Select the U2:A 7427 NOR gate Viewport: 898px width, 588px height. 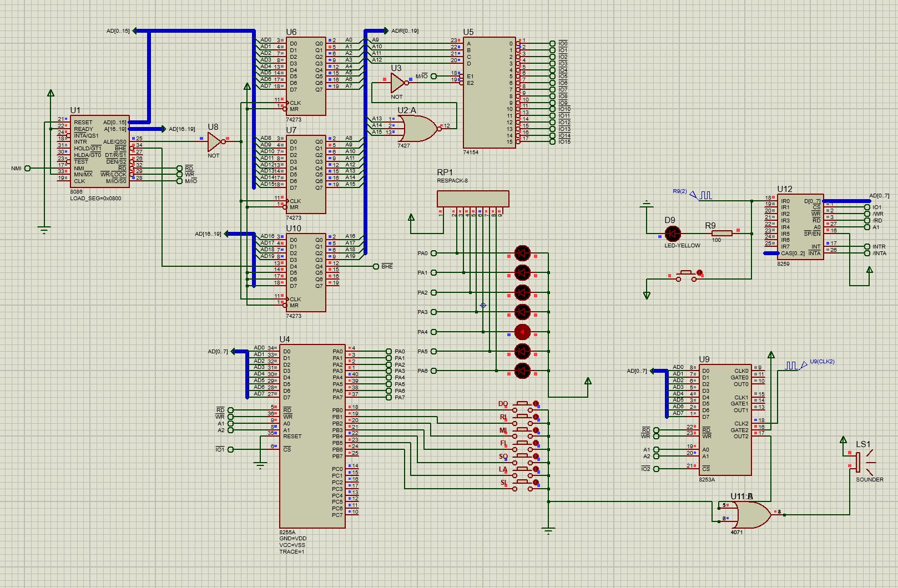[x=420, y=129]
